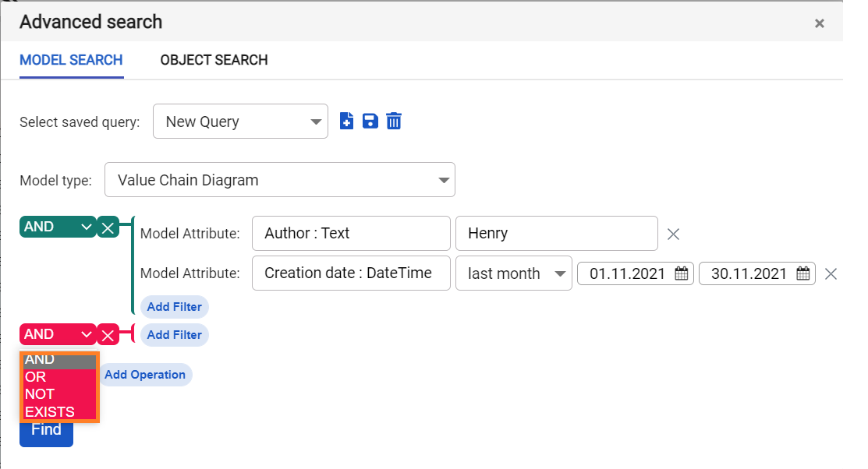
Task: Click the delete query trash icon
Action: [394, 121]
